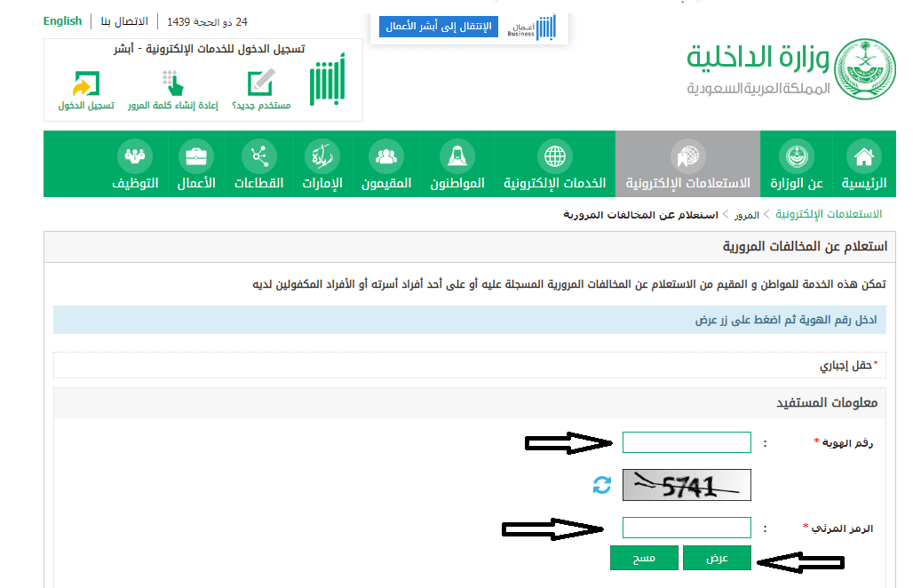Click the login arrow icon
Screen dimensions: 913x588
pos(85,83)
